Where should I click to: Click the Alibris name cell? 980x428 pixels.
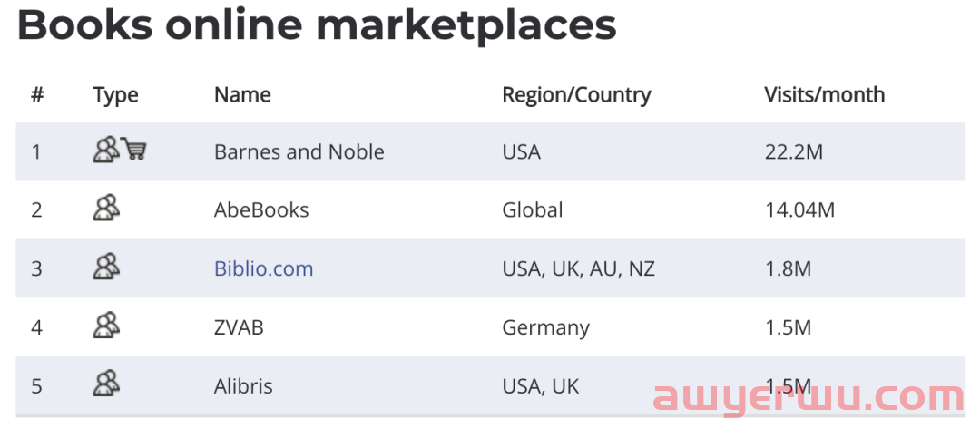[243, 386]
